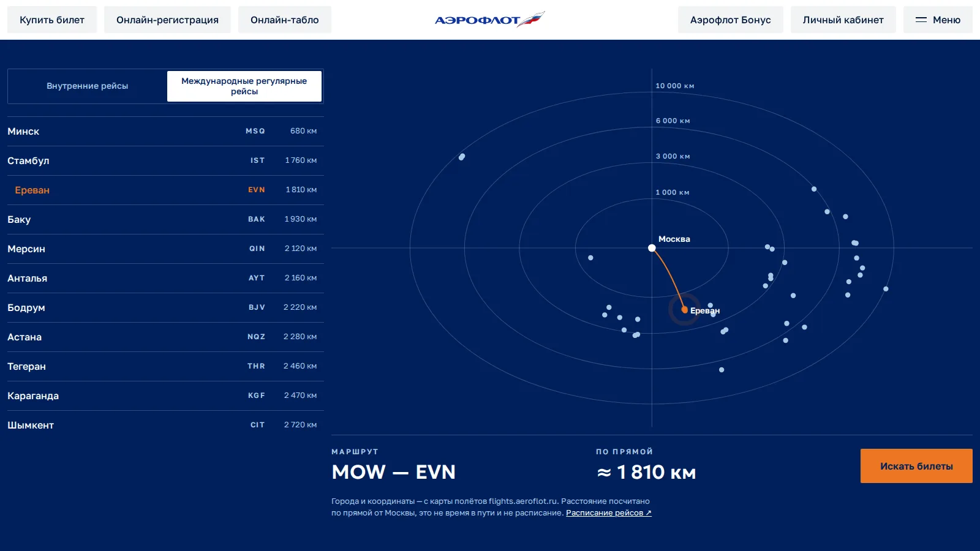The width and height of the screenshot is (980, 551).
Task: Select the Шымкент CIT row
Action: coord(165,425)
